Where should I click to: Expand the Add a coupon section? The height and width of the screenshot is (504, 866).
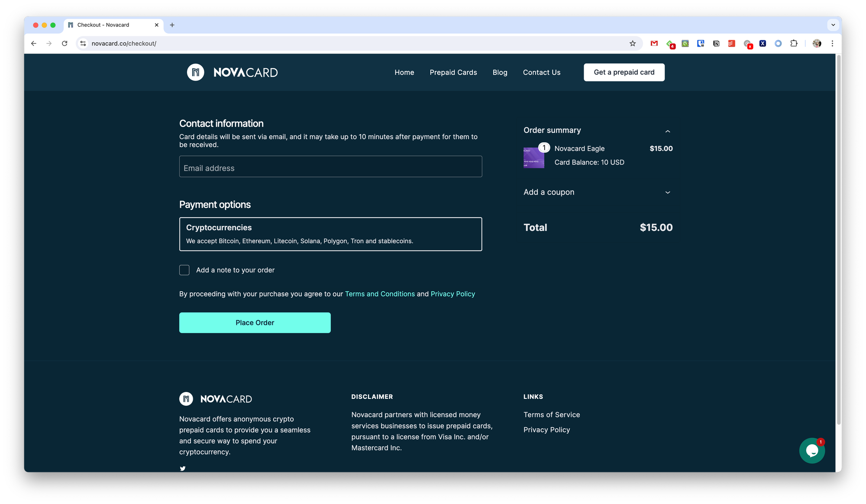click(667, 193)
